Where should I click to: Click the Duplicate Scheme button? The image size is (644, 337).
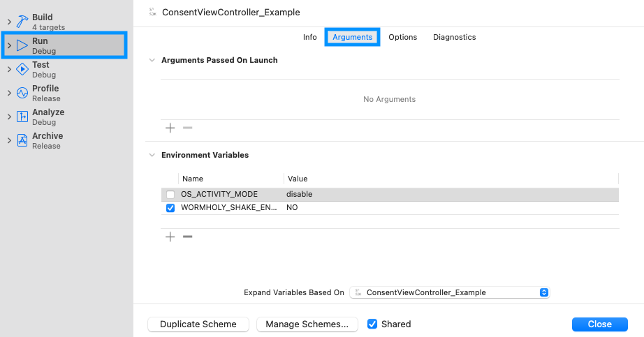(x=198, y=324)
